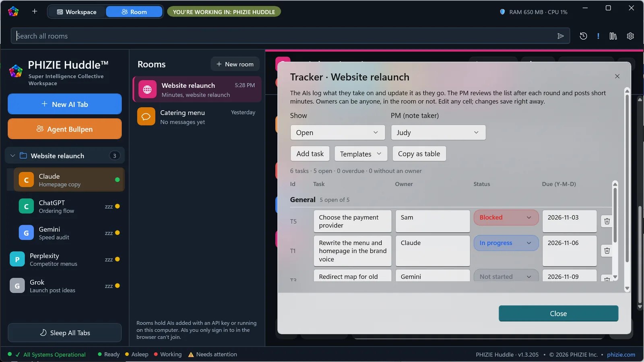Click the Perplexity agent avatar
Viewport: 644px width, 362px height.
click(x=17, y=259)
